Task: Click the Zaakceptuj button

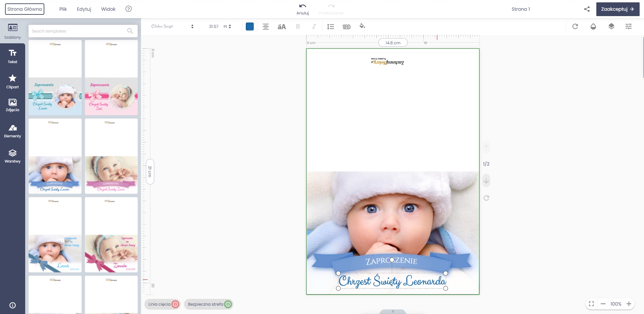Action: tap(617, 9)
